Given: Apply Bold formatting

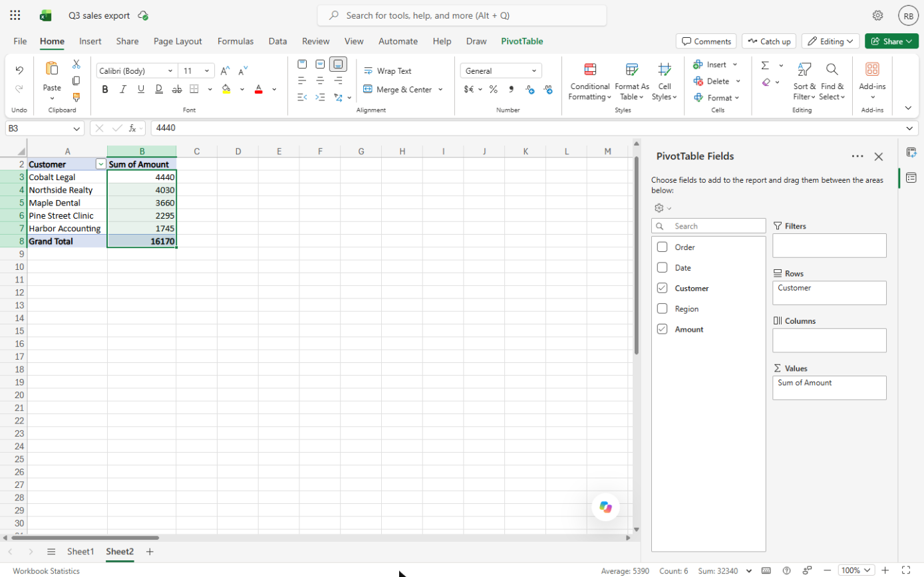Looking at the screenshot, I should [x=105, y=89].
